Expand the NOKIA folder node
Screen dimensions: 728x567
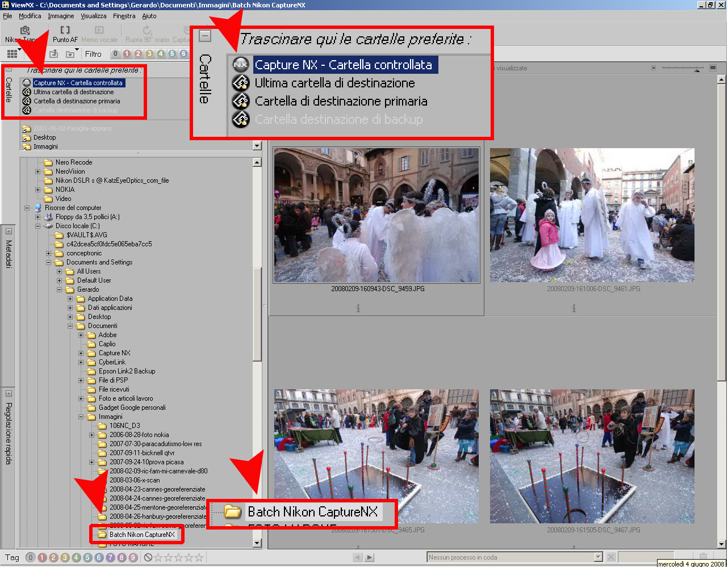[x=38, y=190]
